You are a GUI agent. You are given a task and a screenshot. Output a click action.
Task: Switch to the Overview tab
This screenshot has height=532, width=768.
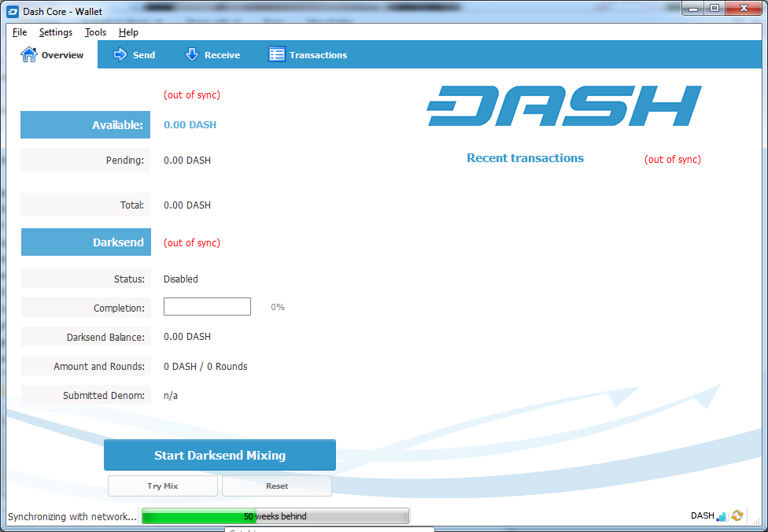point(52,54)
